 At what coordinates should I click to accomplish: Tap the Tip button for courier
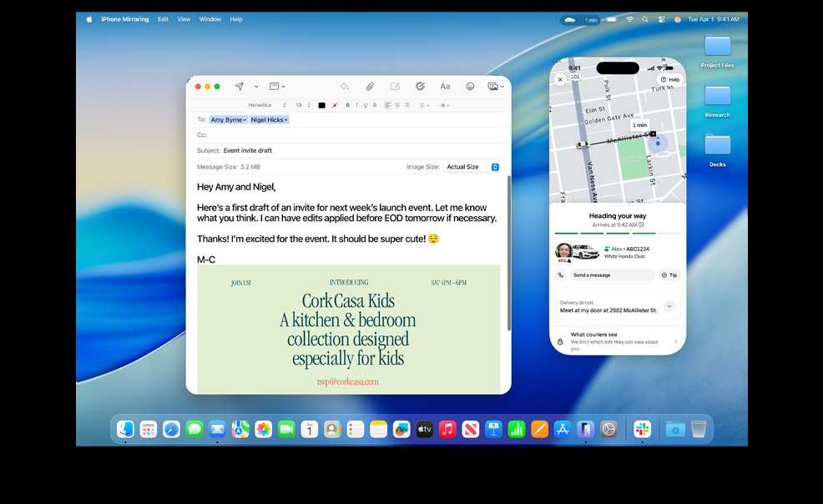[669, 275]
